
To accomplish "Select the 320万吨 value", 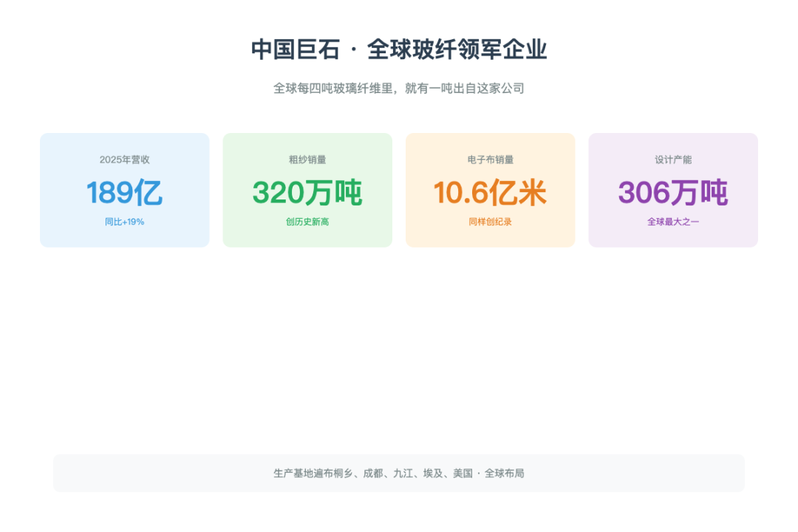I will pos(307,192).
